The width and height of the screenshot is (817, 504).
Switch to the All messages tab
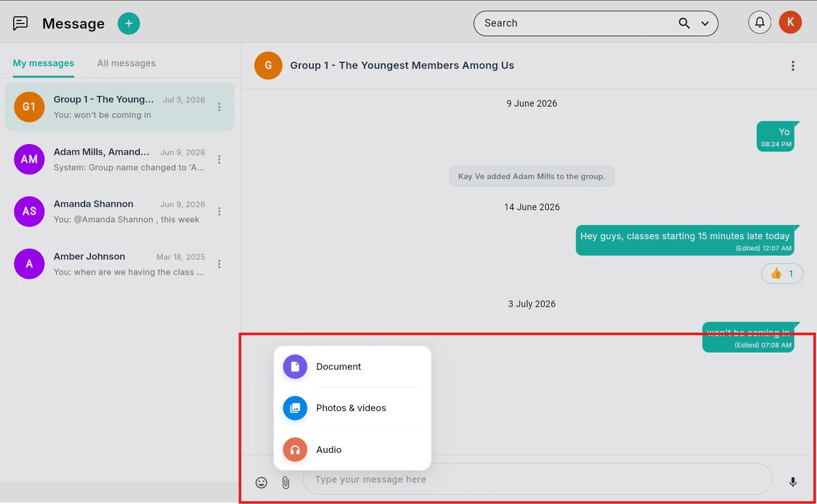pyautogui.click(x=127, y=63)
